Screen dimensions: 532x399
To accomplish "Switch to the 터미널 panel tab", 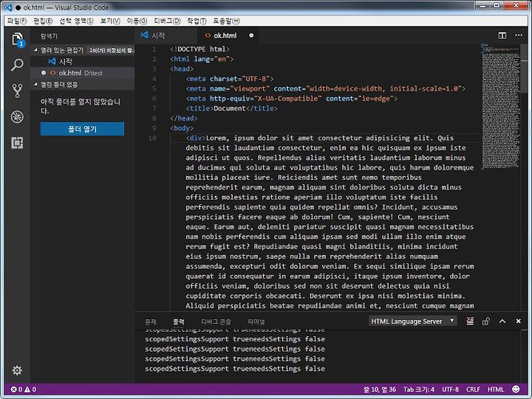I will tap(256, 321).
